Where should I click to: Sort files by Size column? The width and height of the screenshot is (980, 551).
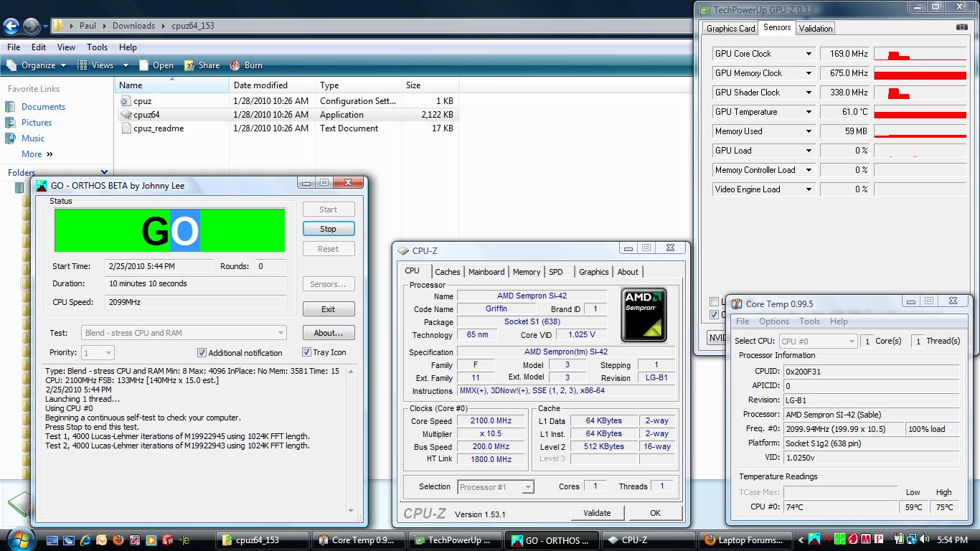coord(430,85)
